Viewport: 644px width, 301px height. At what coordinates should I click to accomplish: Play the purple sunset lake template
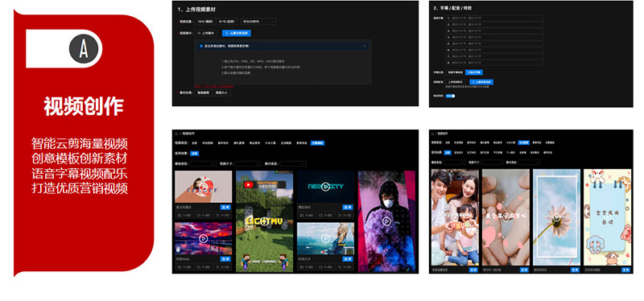click(x=203, y=238)
